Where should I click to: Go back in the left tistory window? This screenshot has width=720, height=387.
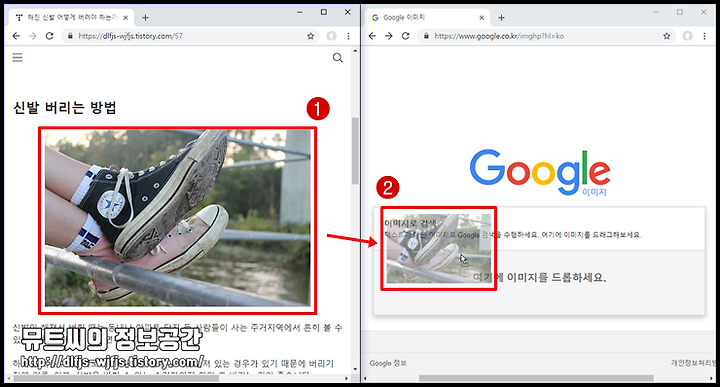click(17, 36)
